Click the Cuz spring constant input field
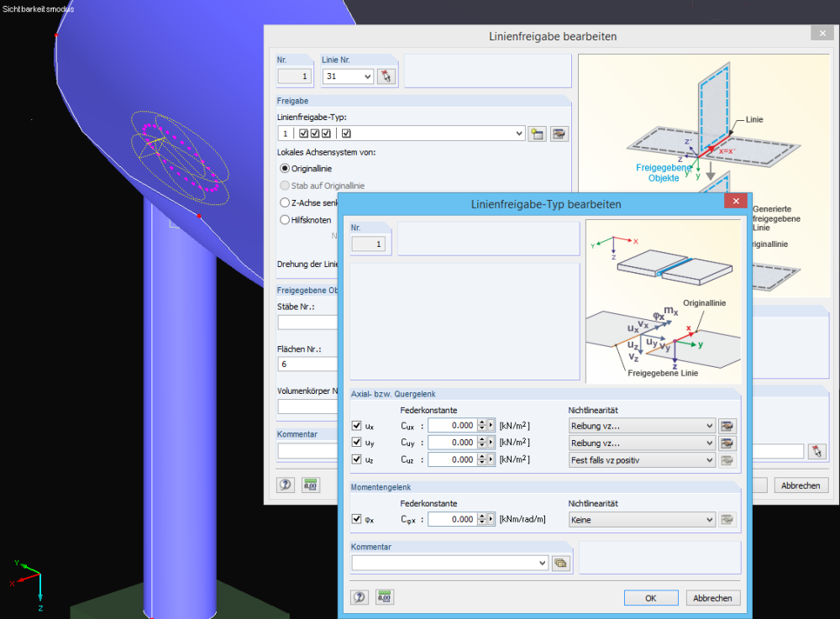840x619 pixels. [453, 459]
